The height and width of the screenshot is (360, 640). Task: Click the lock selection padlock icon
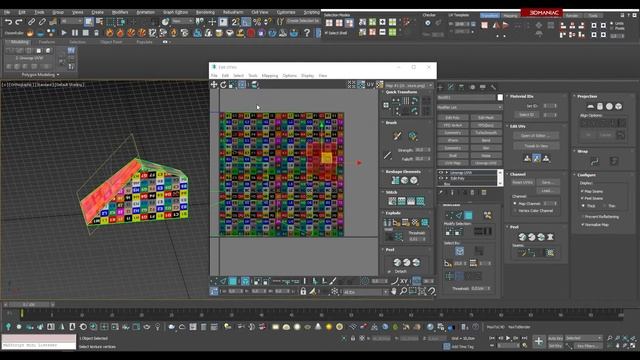pos(303,291)
